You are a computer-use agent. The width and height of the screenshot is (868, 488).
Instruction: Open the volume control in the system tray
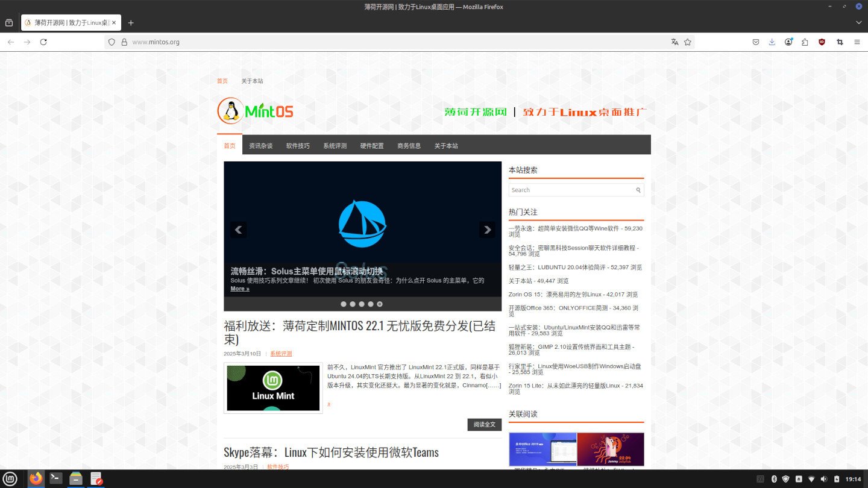click(823, 479)
